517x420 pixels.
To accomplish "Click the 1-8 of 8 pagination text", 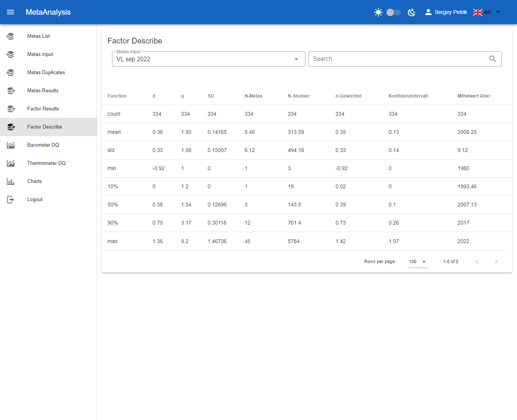I will tap(451, 262).
